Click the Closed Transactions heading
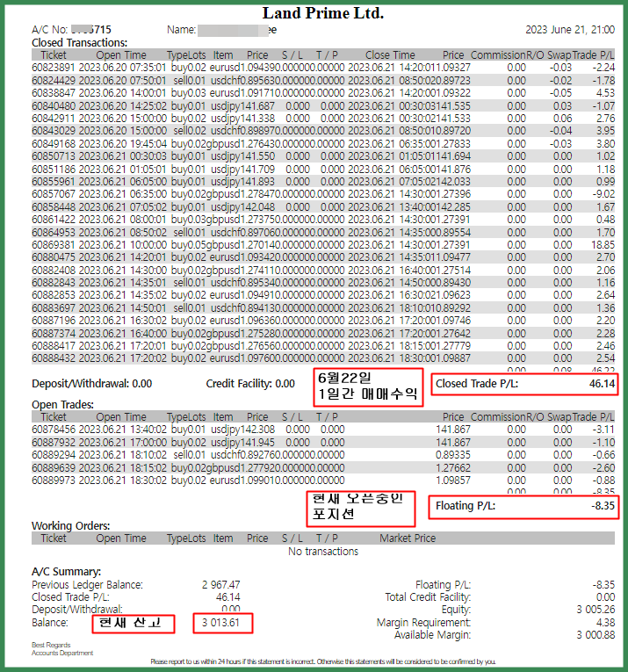This screenshot has width=628, height=672. click(x=80, y=43)
